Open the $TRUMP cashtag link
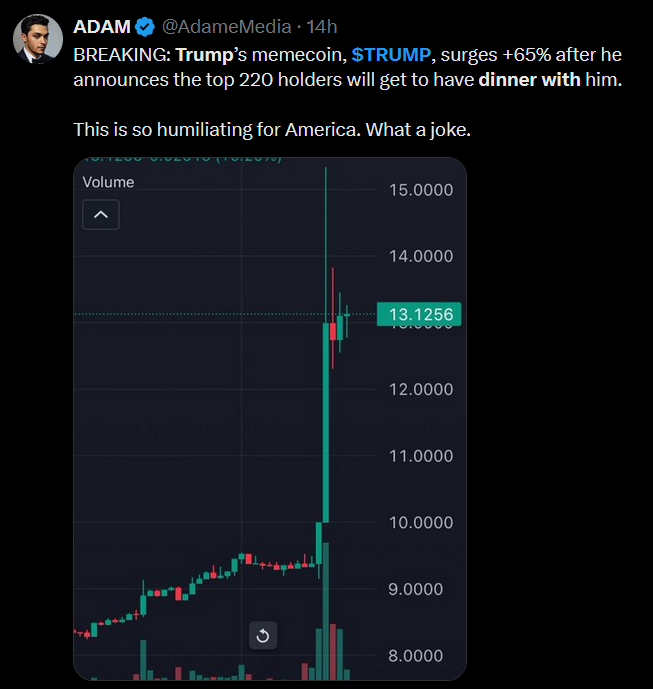 tap(391, 55)
